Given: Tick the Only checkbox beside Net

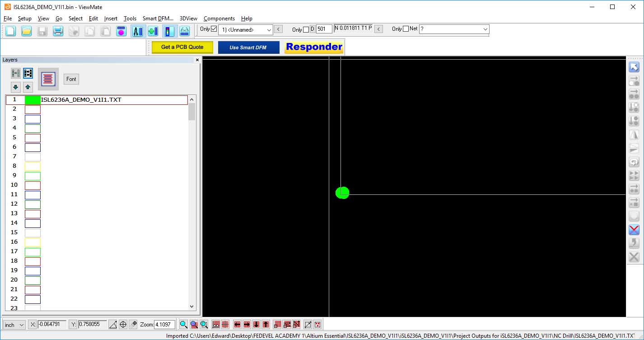Looking at the screenshot, I should (406, 29).
